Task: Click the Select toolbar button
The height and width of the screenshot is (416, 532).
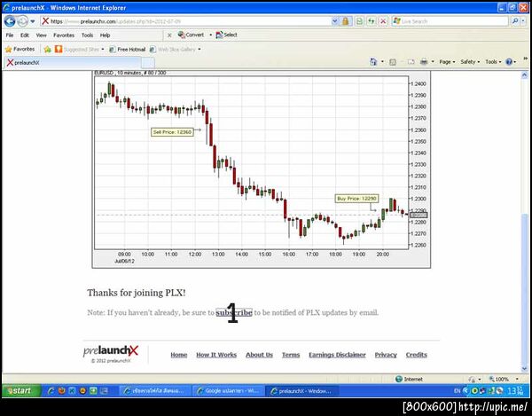Action: 227,35
